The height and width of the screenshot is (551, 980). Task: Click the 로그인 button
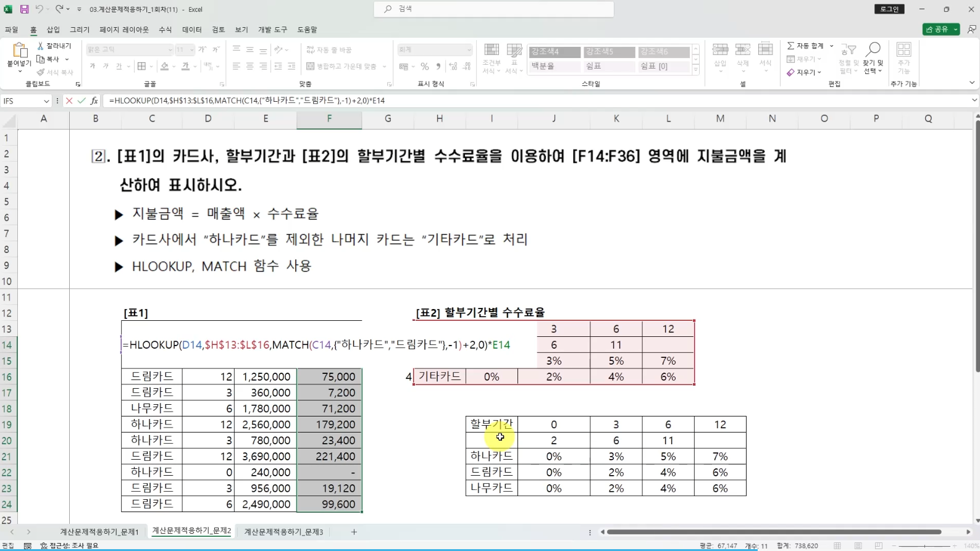coord(889,9)
